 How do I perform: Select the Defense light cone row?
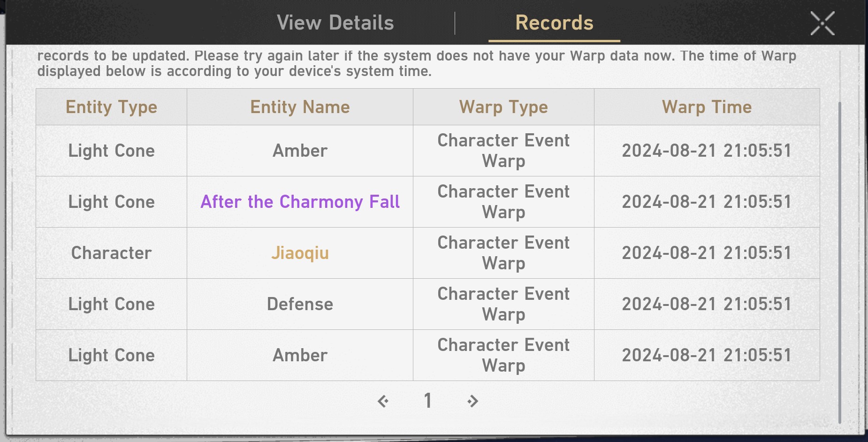pyautogui.click(x=300, y=304)
